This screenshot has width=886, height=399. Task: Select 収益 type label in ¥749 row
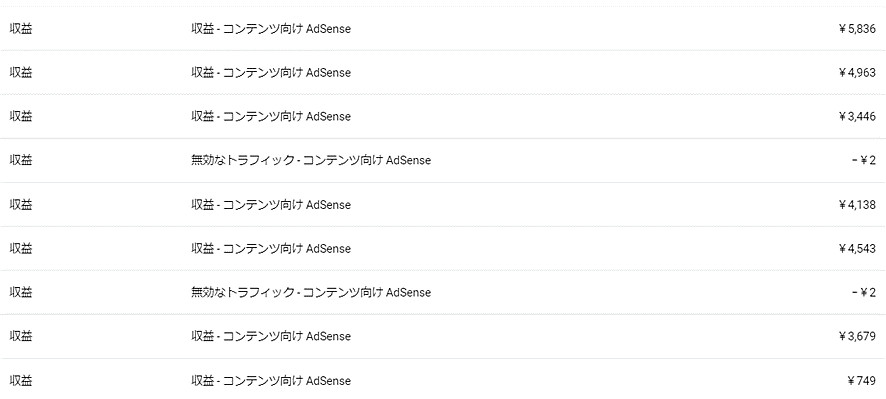tap(21, 381)
